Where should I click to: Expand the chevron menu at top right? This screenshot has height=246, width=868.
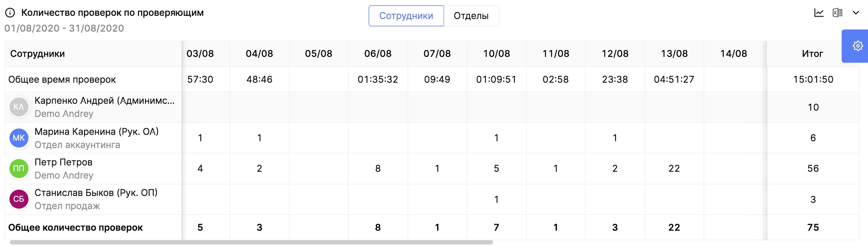pos(856,13)
